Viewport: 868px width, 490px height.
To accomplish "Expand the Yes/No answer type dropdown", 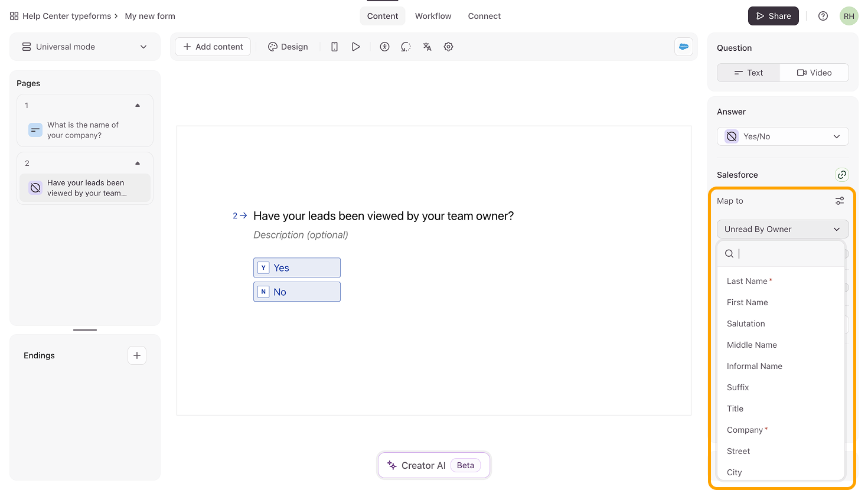I will (x=782, y=136).
